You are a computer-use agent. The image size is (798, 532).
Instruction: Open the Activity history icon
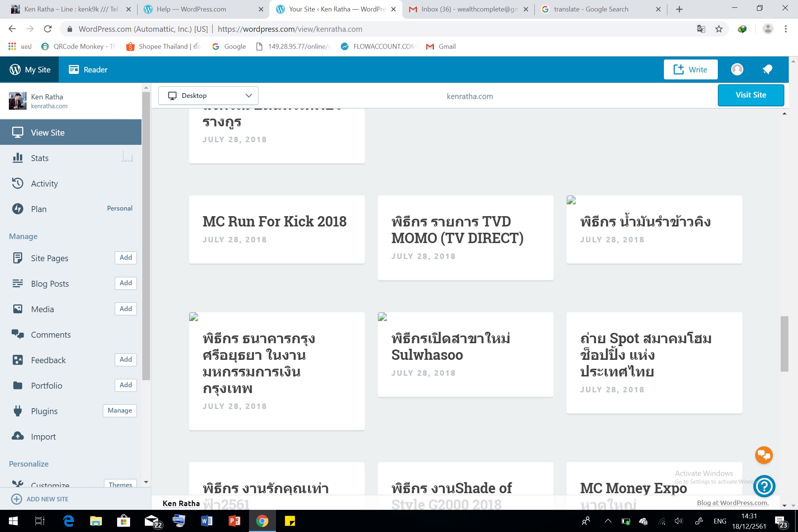(18, 184)
